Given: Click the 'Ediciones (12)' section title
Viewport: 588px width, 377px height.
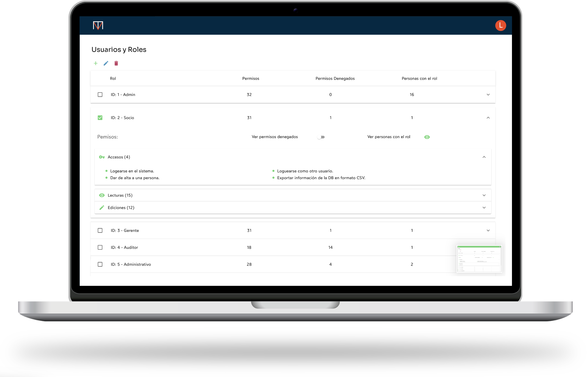Looking at the screenshot, I should tap(121, 208).
